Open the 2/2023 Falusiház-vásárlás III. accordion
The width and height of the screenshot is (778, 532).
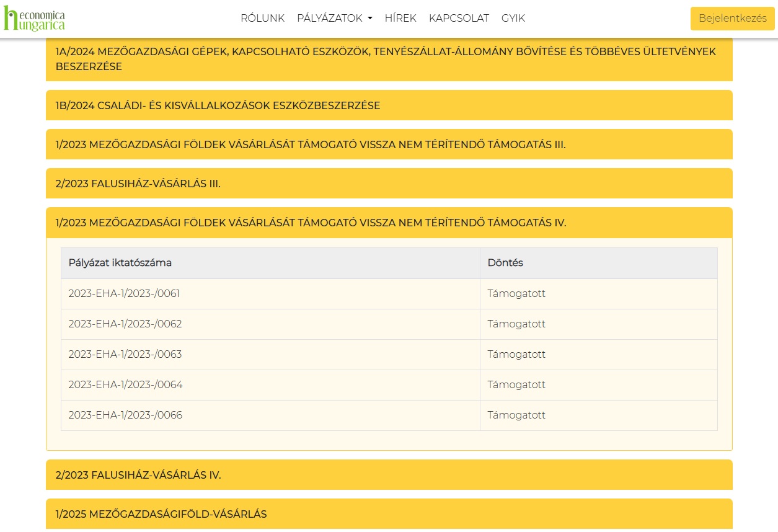pos(138,184)
